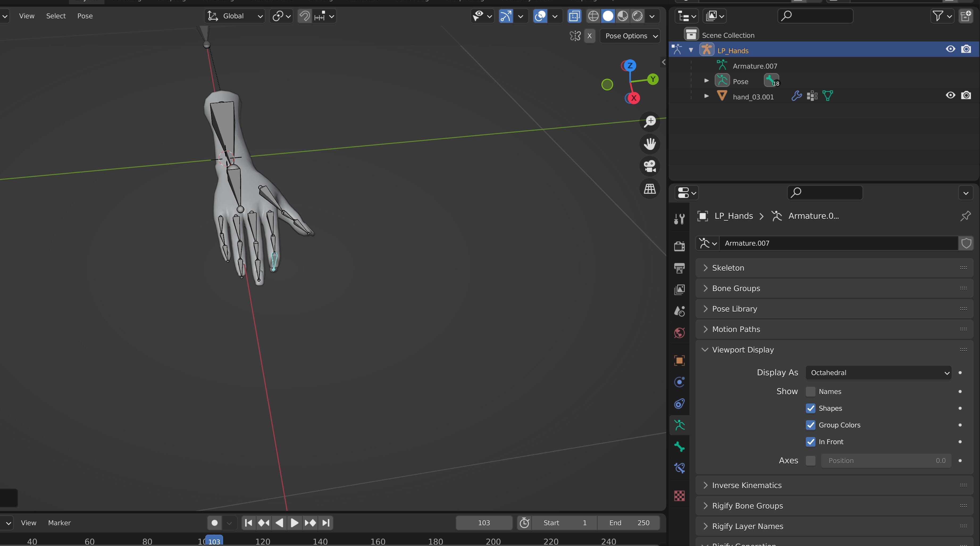
Task: Open Display As dropdown for bones
Action: point(877,372)
